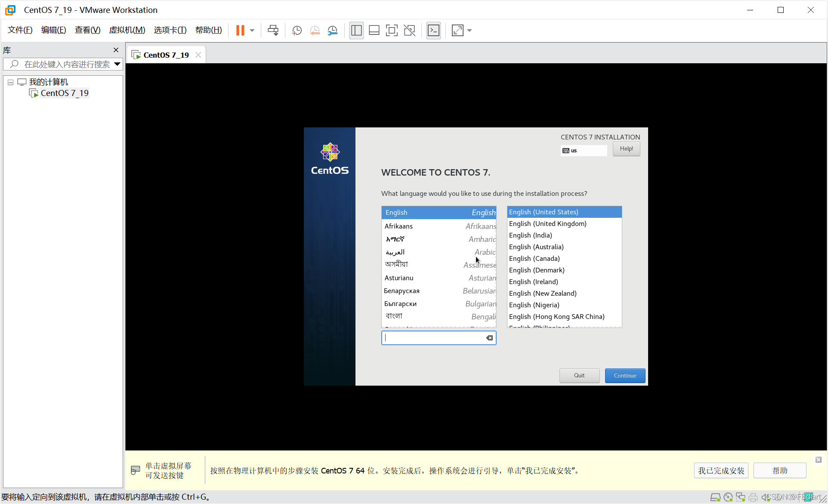Switch to the CentOS 7_19 tab
Viewport: 828px width, 504px height.
[166, 55]
